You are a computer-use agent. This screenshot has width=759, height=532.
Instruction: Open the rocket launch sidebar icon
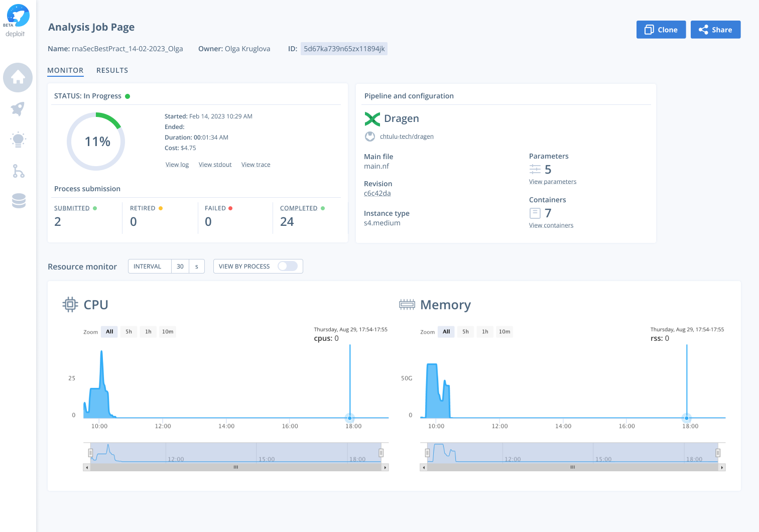(x=18, y=109)
